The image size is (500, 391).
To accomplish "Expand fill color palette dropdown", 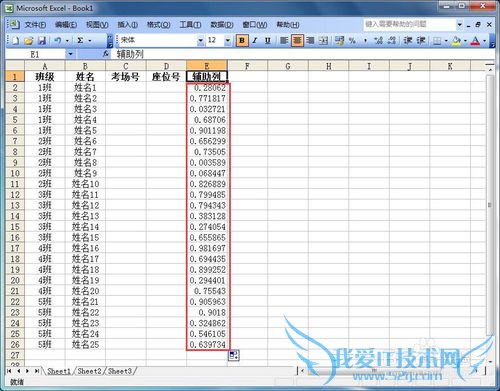I will coord(465,41).
